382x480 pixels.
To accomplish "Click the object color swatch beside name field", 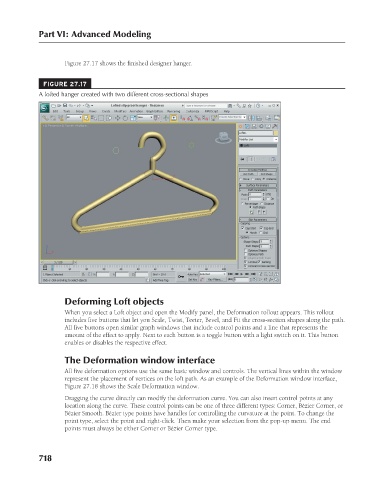I will (276, 133).
